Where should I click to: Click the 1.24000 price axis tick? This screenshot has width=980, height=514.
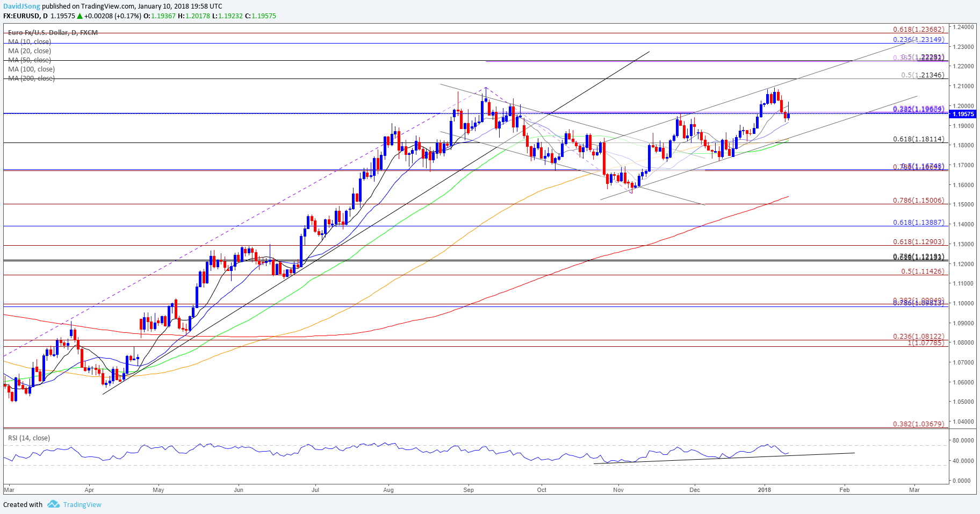(x=964, y=27)
